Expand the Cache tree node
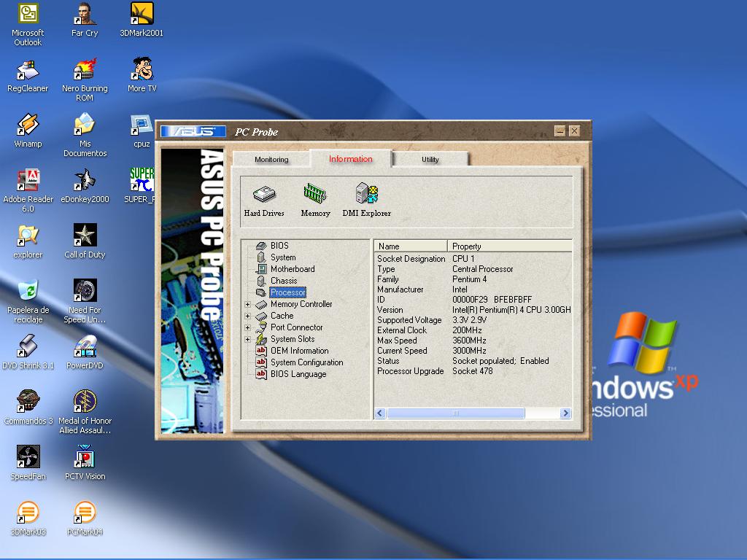Screen dimensions: 747x560 tap(248, 316)
